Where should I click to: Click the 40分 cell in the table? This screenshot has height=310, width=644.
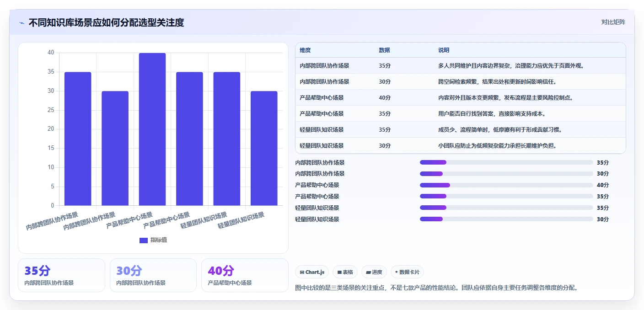[x=385, y=98]
